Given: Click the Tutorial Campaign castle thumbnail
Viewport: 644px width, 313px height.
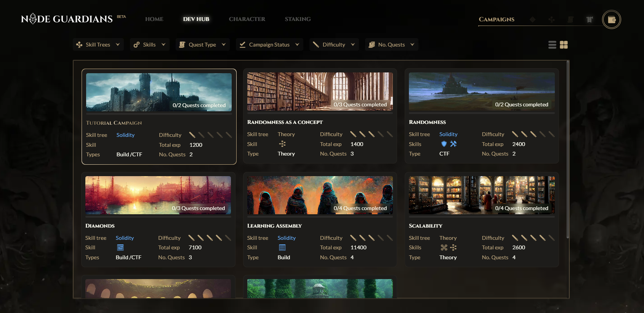Looking at the screenshot, I should (159, 92).
